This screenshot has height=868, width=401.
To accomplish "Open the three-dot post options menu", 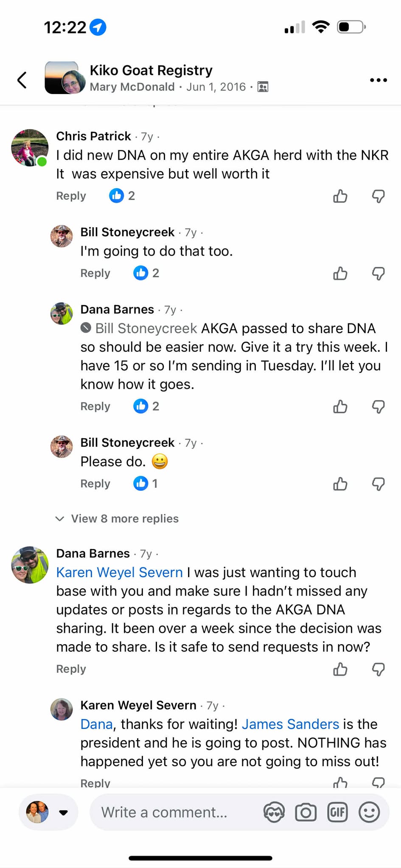I will coord(378,80).
